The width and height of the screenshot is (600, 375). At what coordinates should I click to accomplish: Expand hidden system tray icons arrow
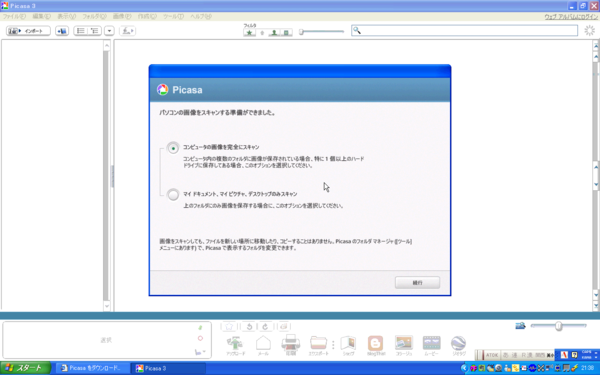tap(464, 368)
